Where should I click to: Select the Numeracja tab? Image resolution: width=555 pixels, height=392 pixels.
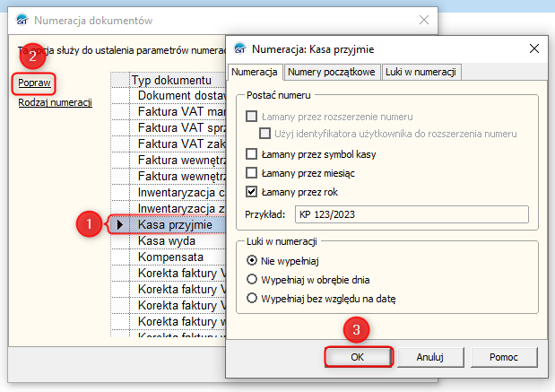(255, 72)
